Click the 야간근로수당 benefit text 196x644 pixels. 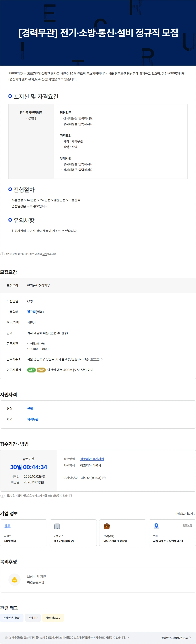[36, 582]
